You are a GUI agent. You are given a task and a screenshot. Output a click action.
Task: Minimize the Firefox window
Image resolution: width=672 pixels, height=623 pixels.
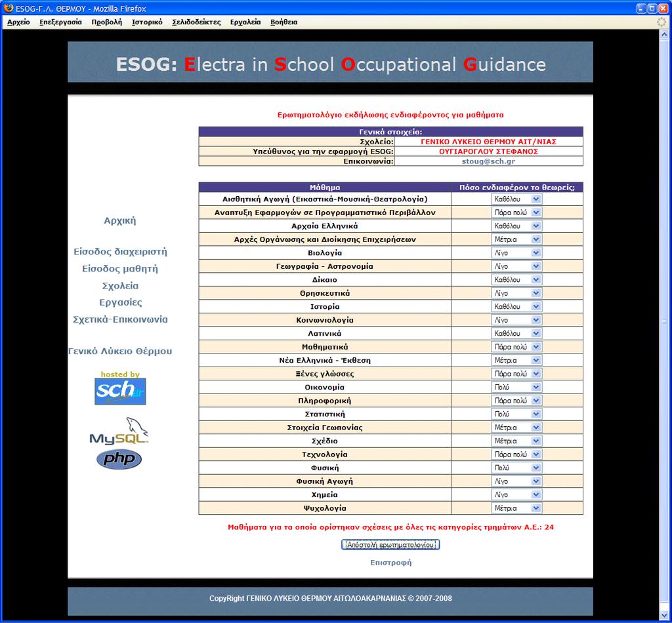coord(641,9)
